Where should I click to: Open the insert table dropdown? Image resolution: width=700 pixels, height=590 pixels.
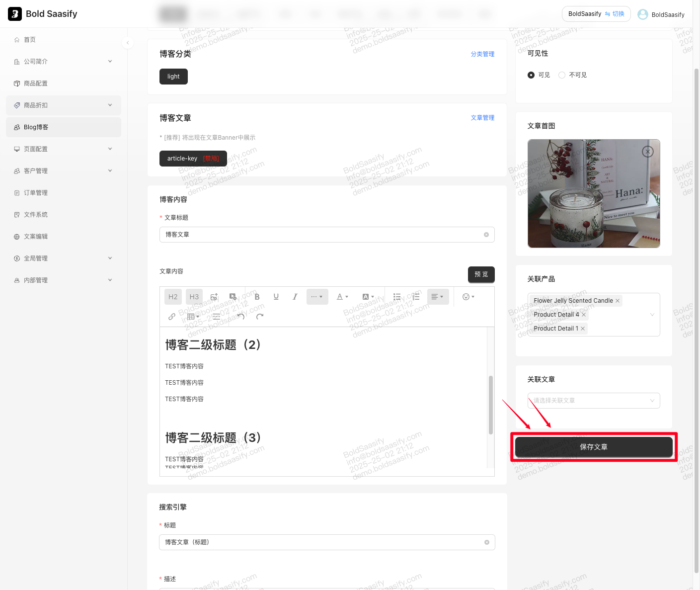tap(193, 317)
